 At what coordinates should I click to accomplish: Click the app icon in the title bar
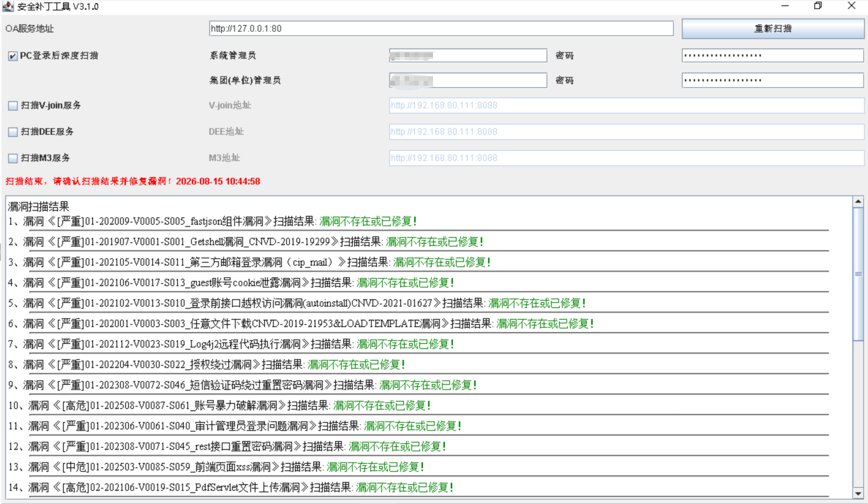tap(8, 6)
